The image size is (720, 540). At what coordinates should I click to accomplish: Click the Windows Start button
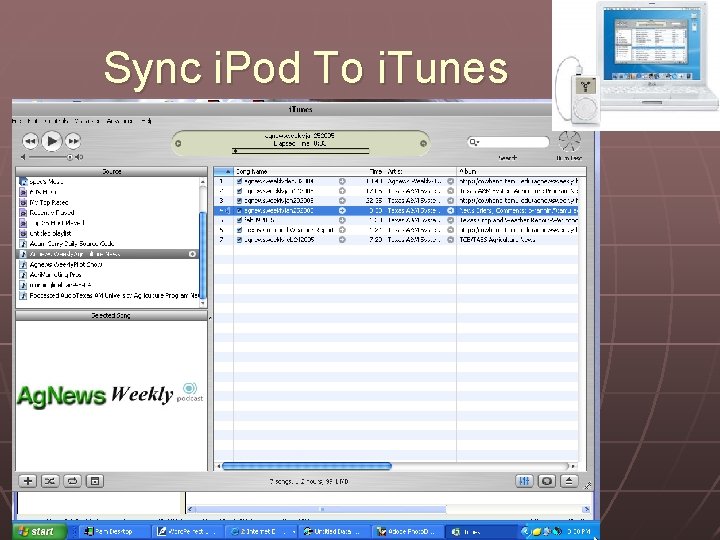click(39, 531)
